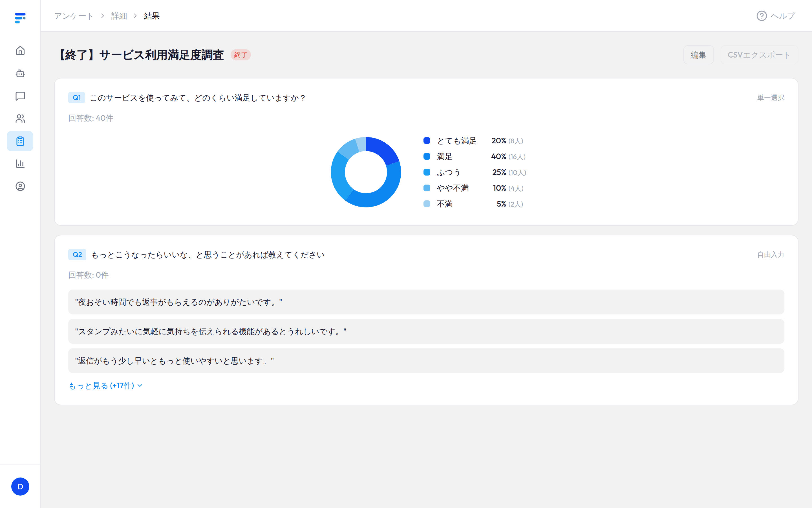Open the chat messages icon in sidebar
Viewport: 812px width, 508px height.
pyautogui.click(x=20, y=96)
